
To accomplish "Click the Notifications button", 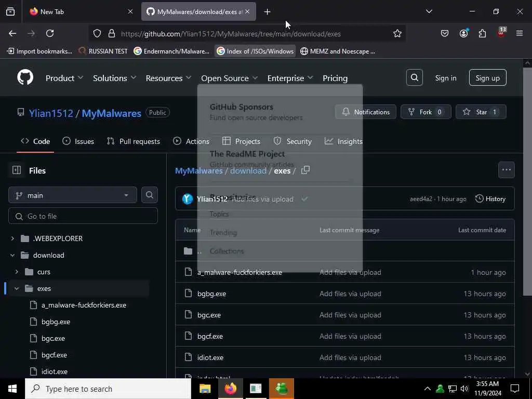I will (365, 112).
